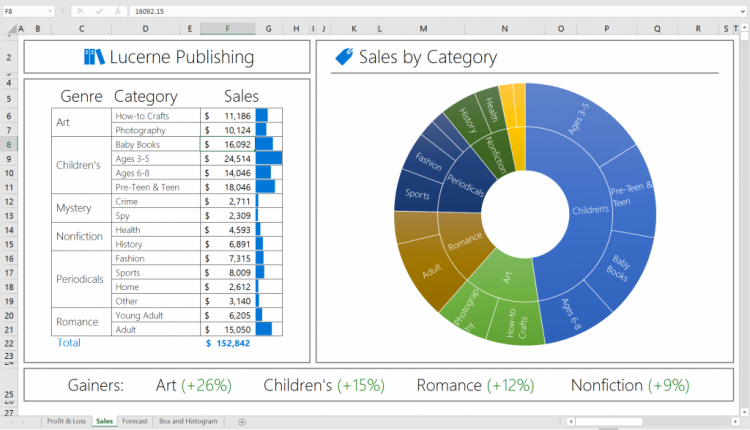This screenshot has height=430, width=750.
Task: Select the Sales sheet tab
Action: point(104,421)
